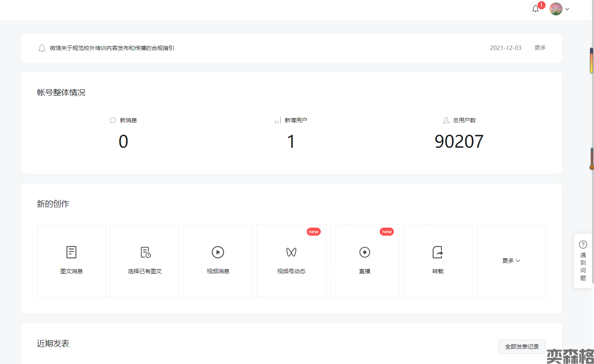
Task: Click the user profile avatar
Action: coord(556,9)
